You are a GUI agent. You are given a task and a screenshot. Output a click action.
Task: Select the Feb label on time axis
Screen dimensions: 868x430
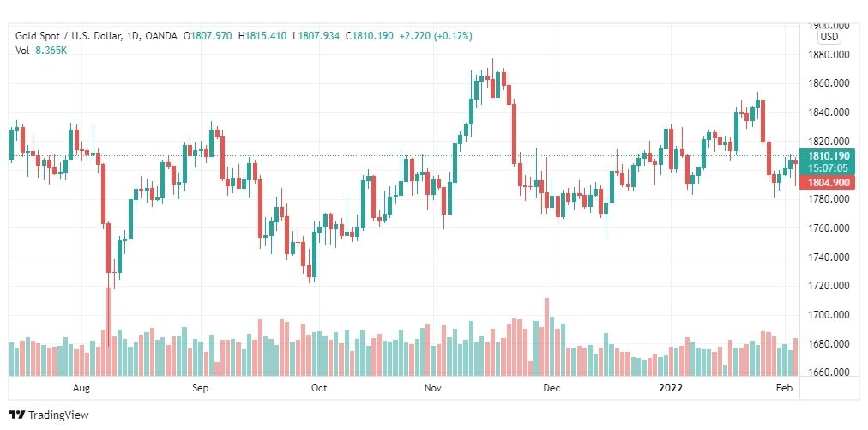[x=785, y=388]
